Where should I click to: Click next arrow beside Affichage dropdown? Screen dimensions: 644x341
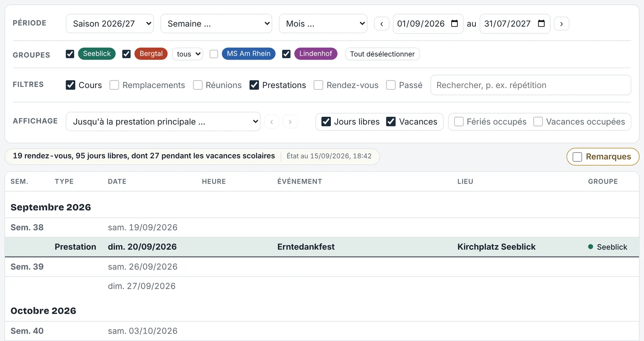tap(290, 122)
